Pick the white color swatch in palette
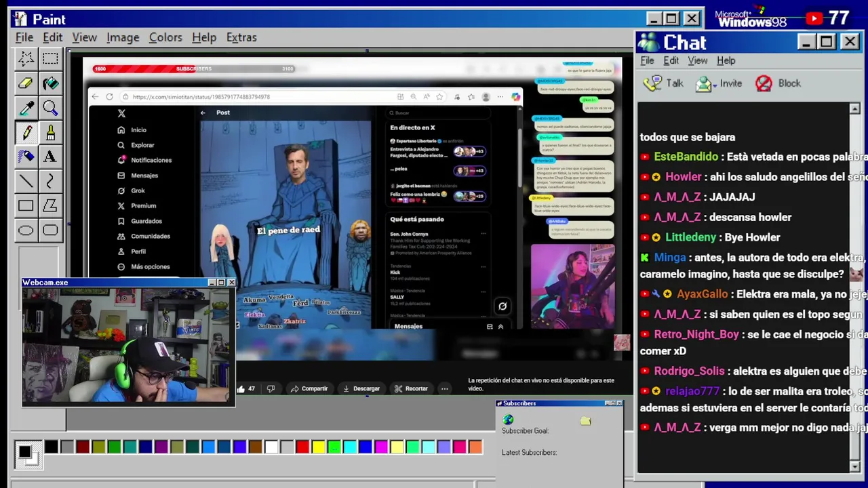This screenshot has width=868, height=488. (271, 447)
